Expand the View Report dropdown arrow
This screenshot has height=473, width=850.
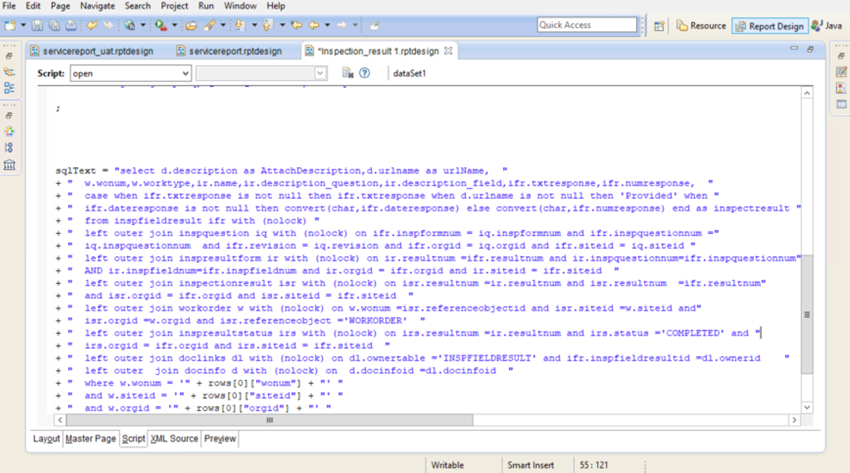[x=143, y=25]
